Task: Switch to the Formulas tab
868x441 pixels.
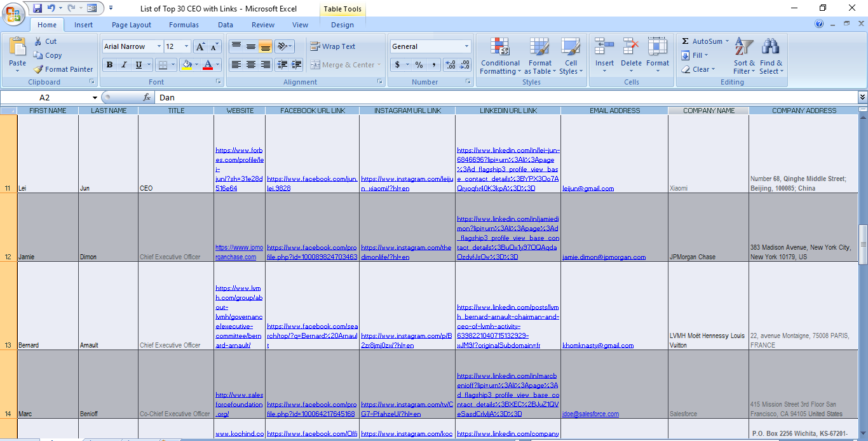Action: tap(184, 25)
